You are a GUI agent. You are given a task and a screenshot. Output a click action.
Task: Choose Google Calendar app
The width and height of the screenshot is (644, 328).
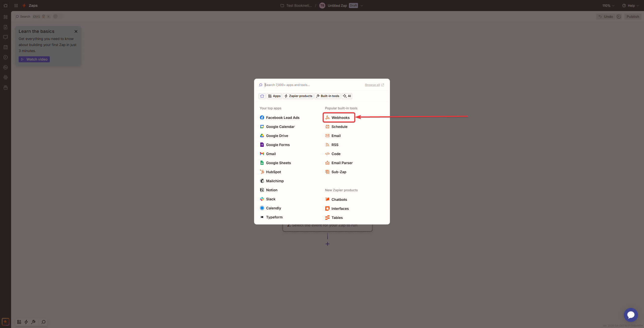click(x=277, y=127)
